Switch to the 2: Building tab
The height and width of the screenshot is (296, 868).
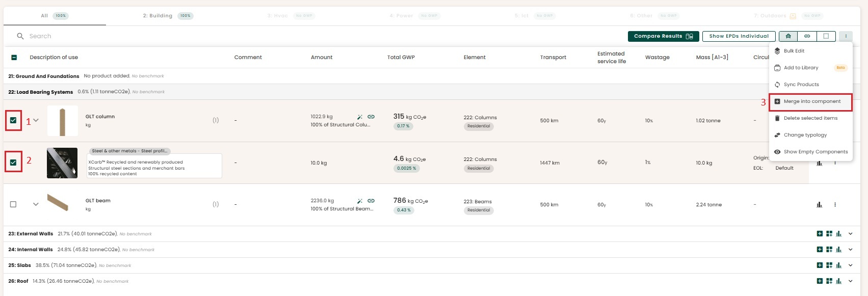click(157, 16)
